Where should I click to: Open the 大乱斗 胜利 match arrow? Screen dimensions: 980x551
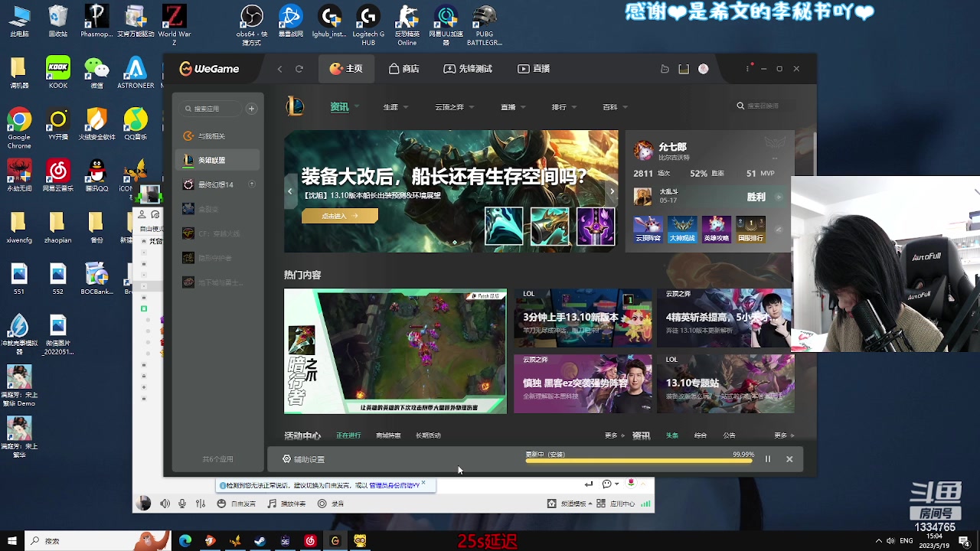779,197
